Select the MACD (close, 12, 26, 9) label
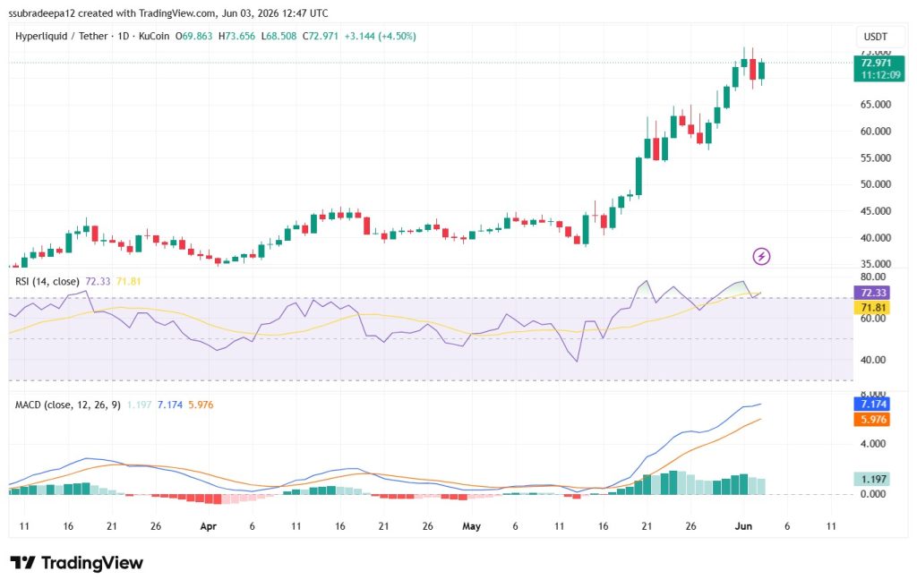This screenshot has width=917, height=588. click(x=68, y=405)
